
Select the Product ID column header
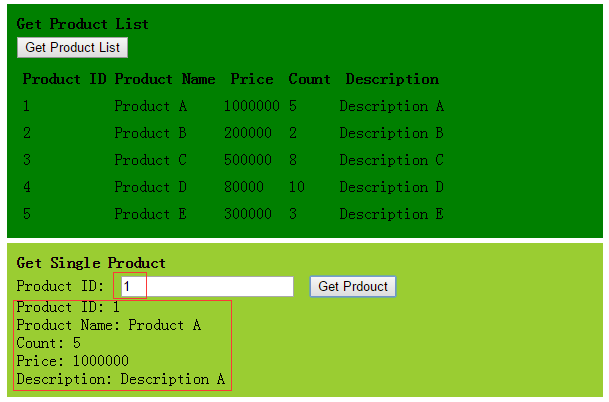pos(64,79)
